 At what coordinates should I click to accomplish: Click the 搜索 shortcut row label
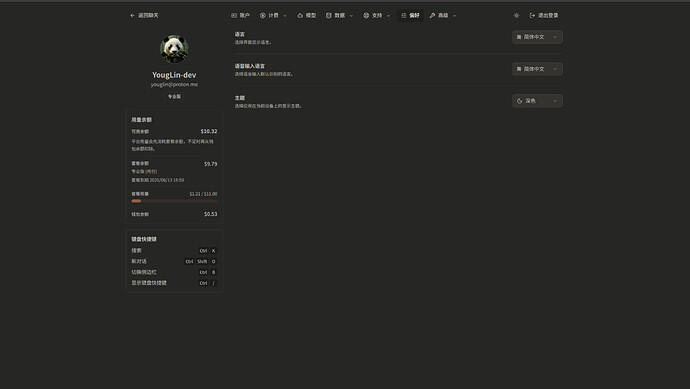136,250
